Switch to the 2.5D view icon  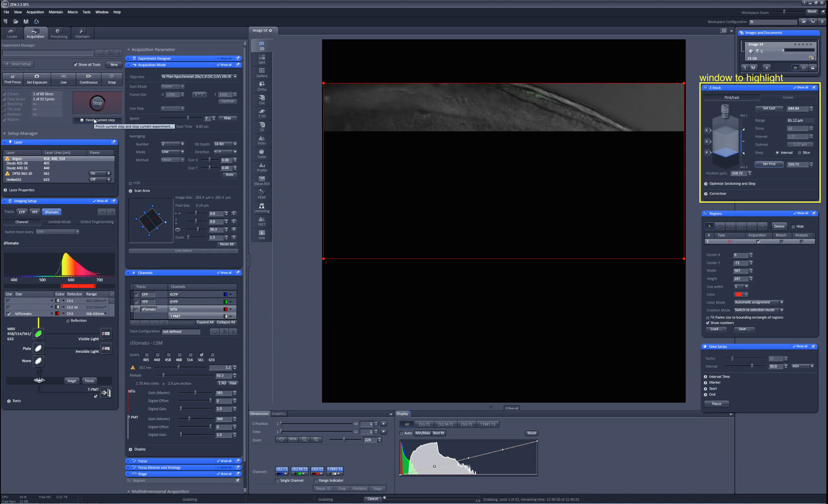coord(262,113)
